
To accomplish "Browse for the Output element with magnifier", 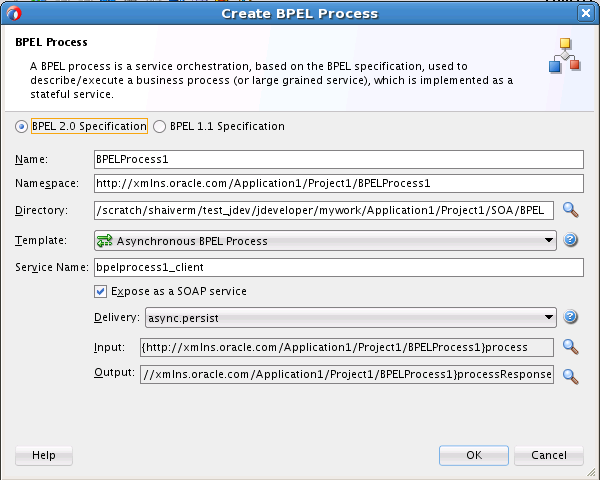I will tap(570, 376).
